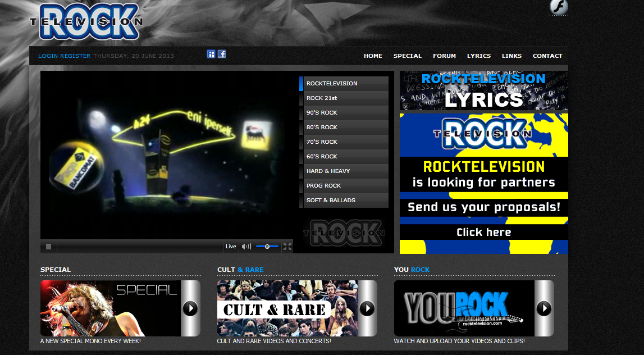Click the blue social bookmark icon beside Facebook
The width and height of the screenshot is (644, 355).
211,54
